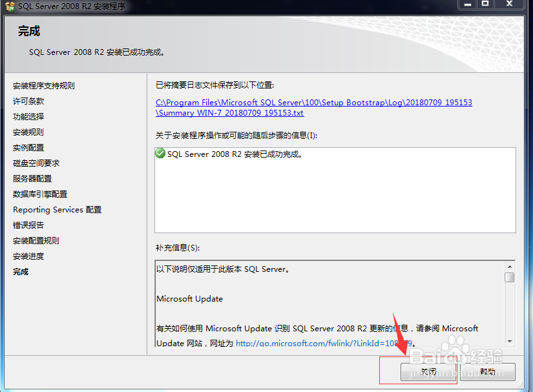Maximize the installer window
533x392 pixels.
click(x=485, y=4)
